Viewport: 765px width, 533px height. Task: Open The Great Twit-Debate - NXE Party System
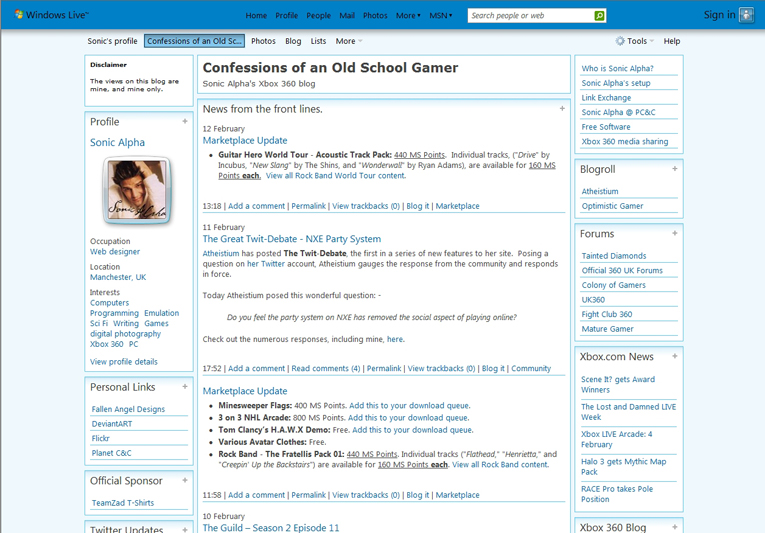coord(292,239)
